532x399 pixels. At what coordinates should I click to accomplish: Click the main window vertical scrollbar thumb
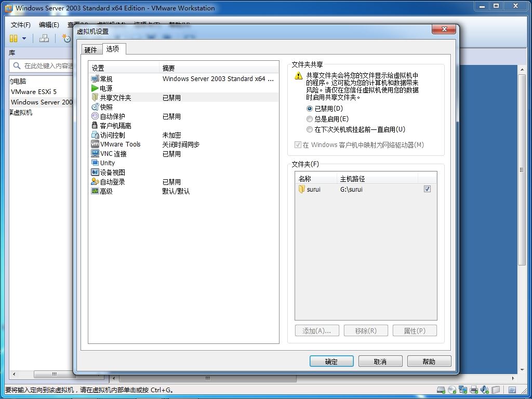(522, 170)
